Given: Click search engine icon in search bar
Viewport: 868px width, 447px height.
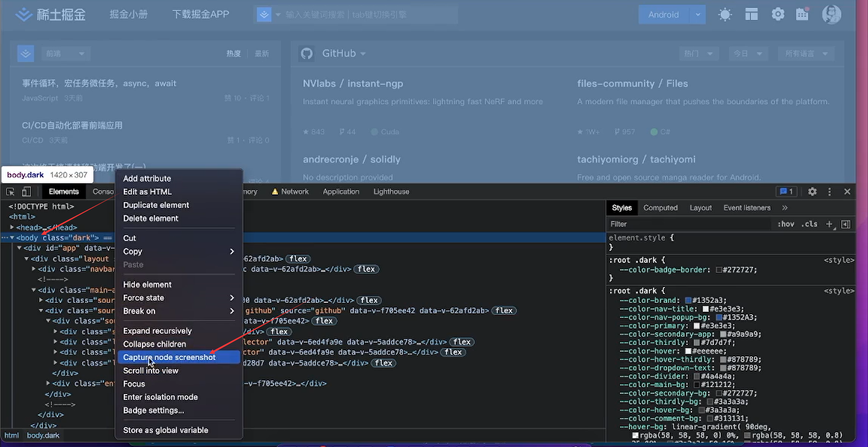Looking at the screenshot, I should tap(264, 15).
